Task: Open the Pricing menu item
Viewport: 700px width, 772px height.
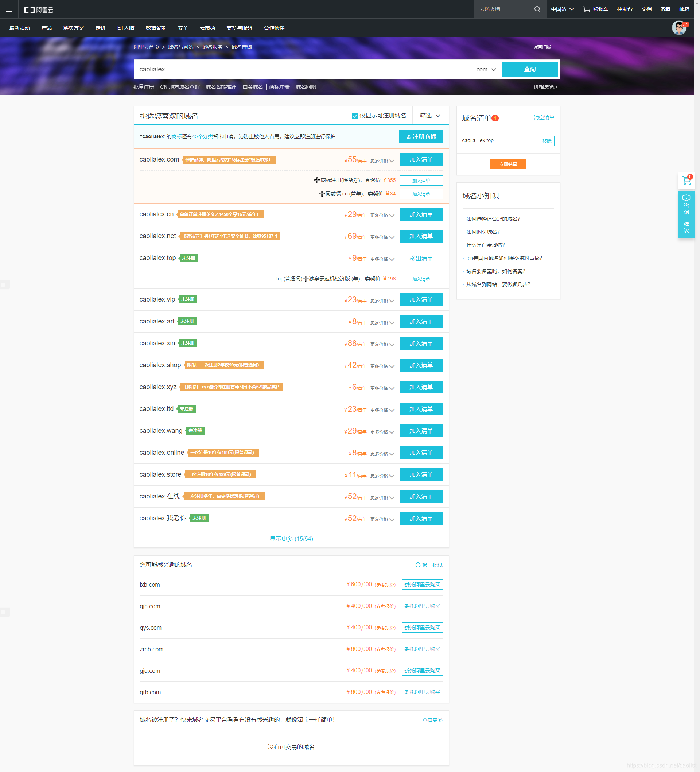Action: pyautogui.click(x=100, y=28)
